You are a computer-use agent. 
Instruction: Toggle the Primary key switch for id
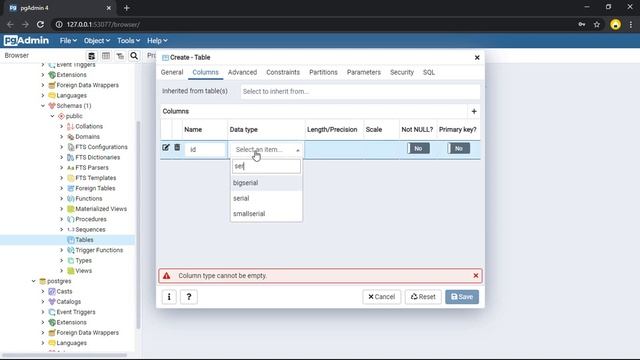click(x=458, y=148)
